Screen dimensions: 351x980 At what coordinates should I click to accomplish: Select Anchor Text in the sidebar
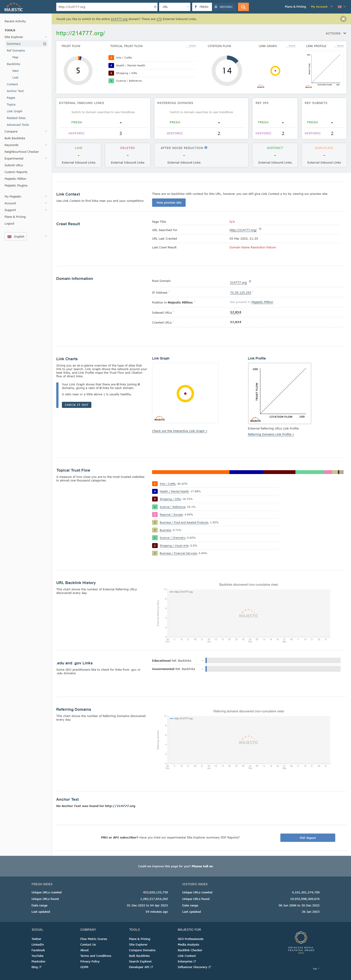[15, 91]
